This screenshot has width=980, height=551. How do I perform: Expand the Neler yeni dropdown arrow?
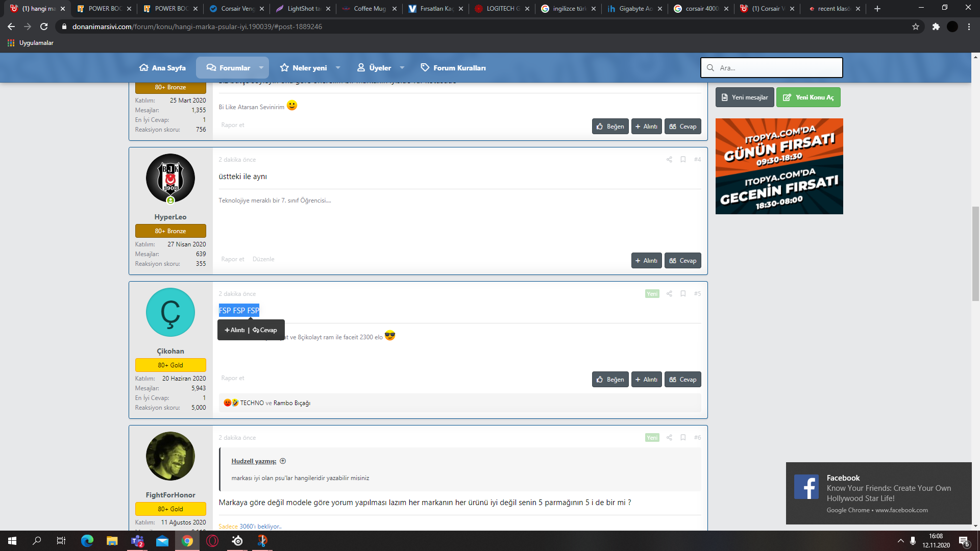tap(338, 68)
